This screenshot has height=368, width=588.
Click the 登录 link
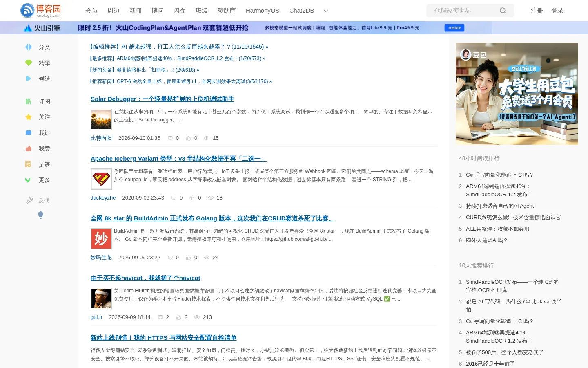557,11
